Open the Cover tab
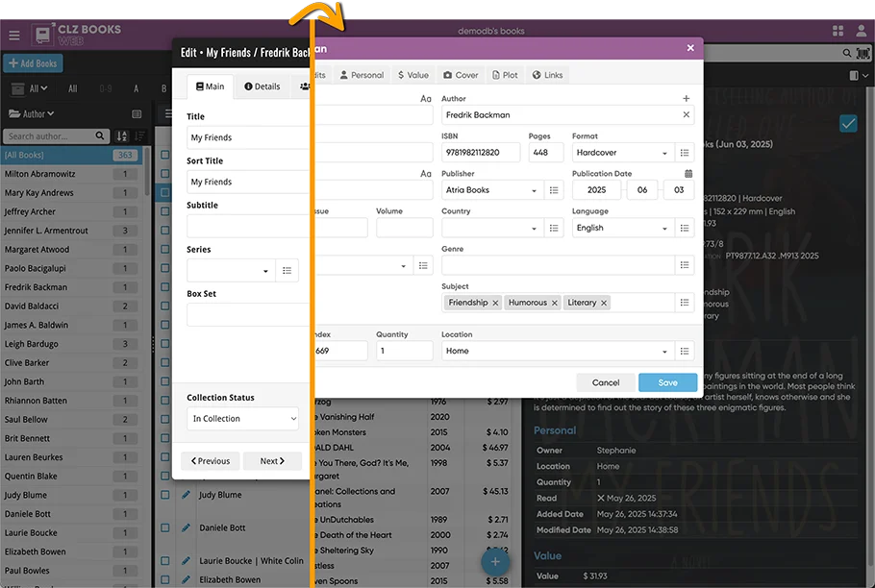 click(x=461, y=75)
